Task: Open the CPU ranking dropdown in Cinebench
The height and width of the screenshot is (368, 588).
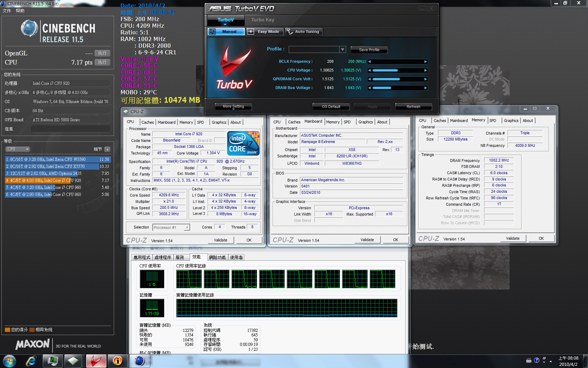Action: pos(17,149)
